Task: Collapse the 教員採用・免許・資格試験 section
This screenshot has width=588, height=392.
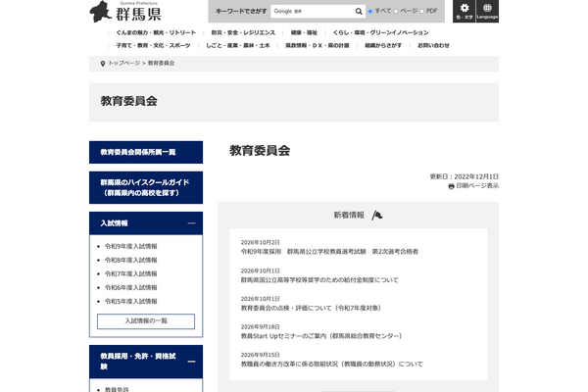Action: (x=191, y=362)
